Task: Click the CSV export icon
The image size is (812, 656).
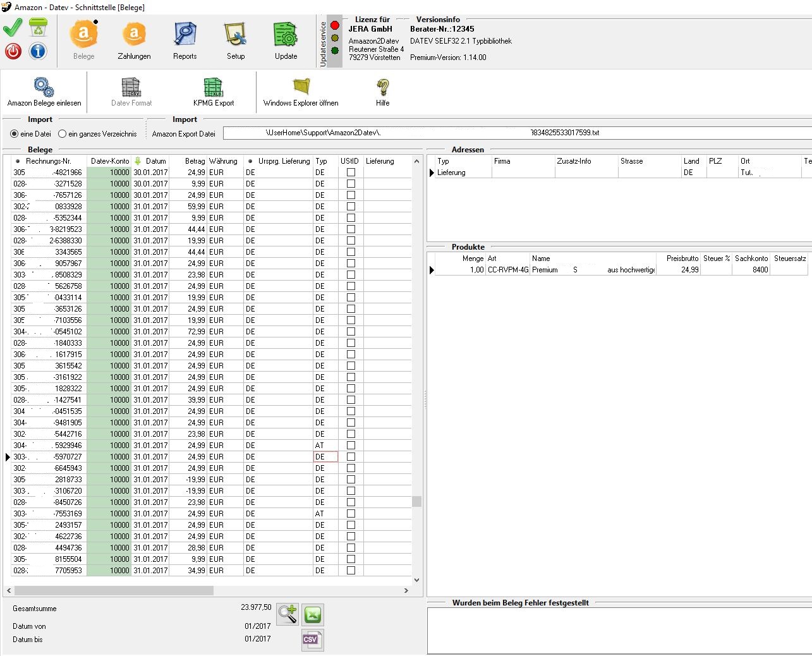Action: pyautogui.click(x=312, y=640)
